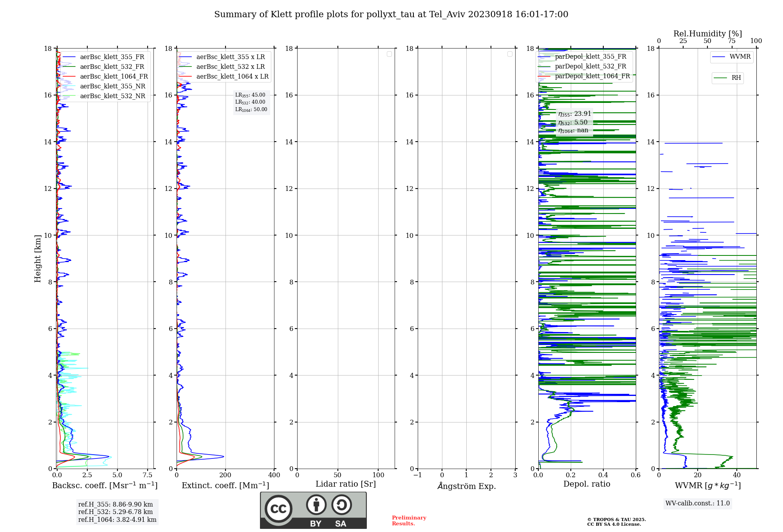
Task: Click 'ref.H_532: 5.29-6.78 km' text
Action: (x=115, y=512)
